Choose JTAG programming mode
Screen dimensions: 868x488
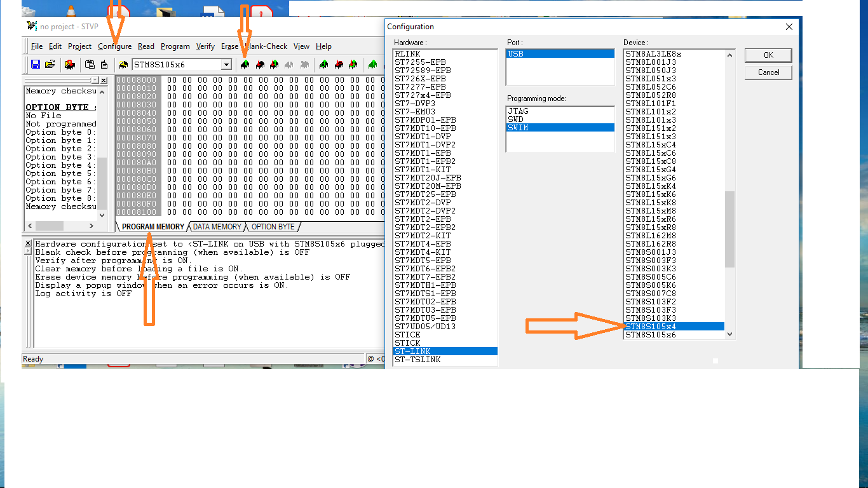[560, 111]
